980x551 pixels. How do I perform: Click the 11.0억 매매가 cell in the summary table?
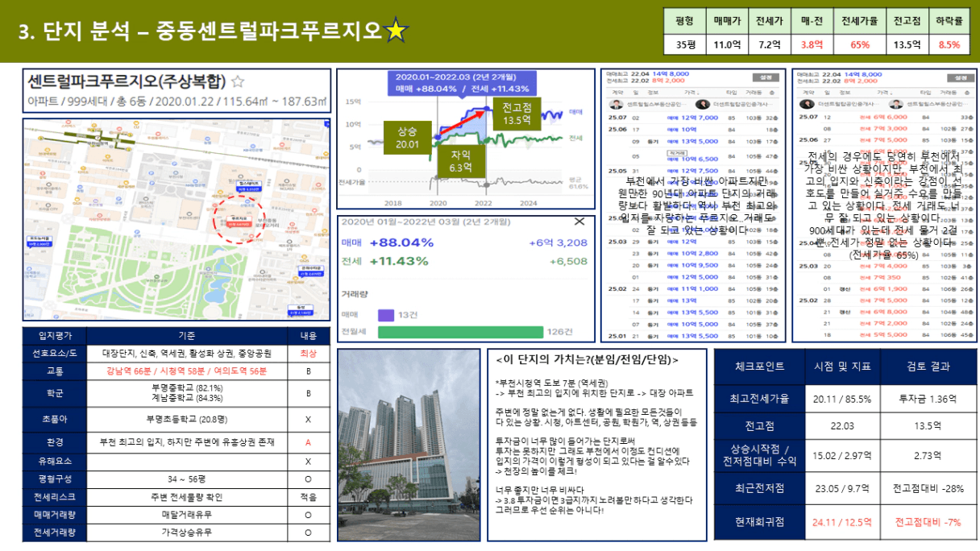[728, 45]
